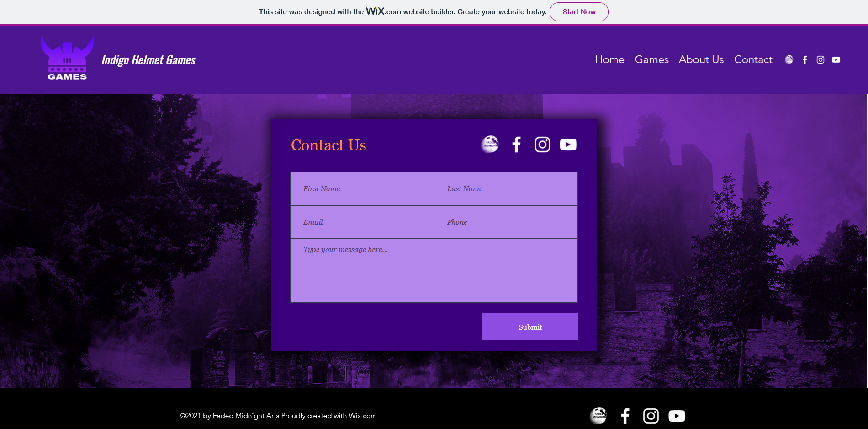Go to the Home page
The width and height of the screenshot is (868, 429).
[x=609, y=59]
